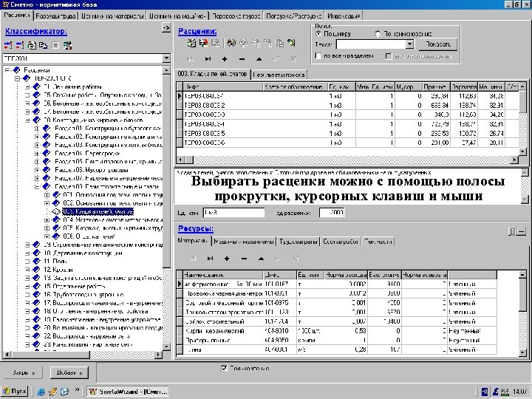Viewport: 532px width, 399px height.
Task: Select tree item '15. Отделочные работы'
Action: point(75,287)
